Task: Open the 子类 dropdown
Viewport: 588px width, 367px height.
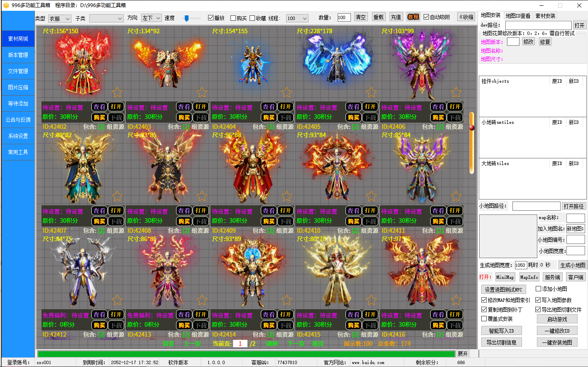Action: point(106,18)
